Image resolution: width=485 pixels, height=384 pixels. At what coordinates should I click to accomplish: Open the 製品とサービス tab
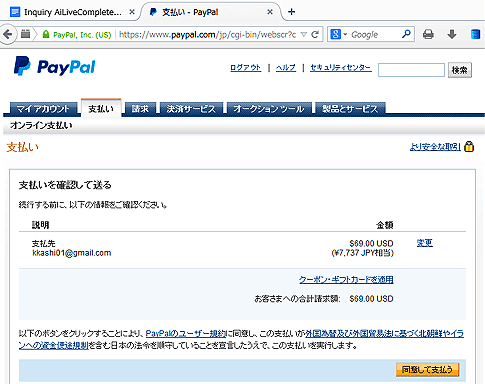350,109
